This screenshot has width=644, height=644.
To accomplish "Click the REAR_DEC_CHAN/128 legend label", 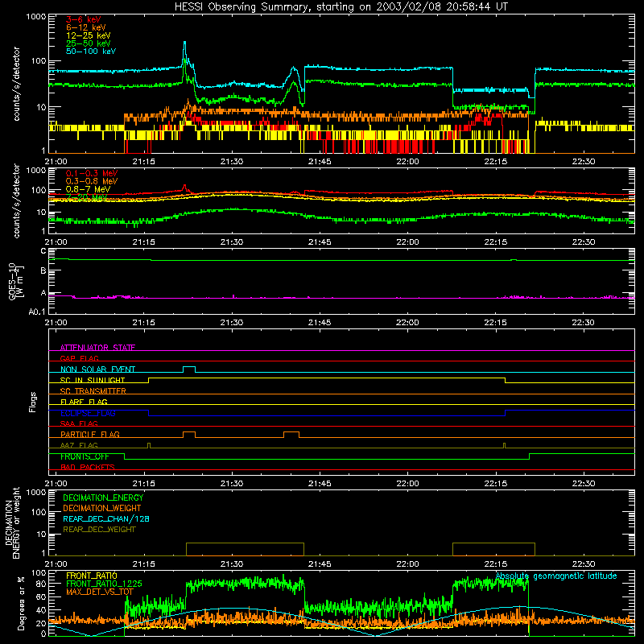I will tap(106, 518).
